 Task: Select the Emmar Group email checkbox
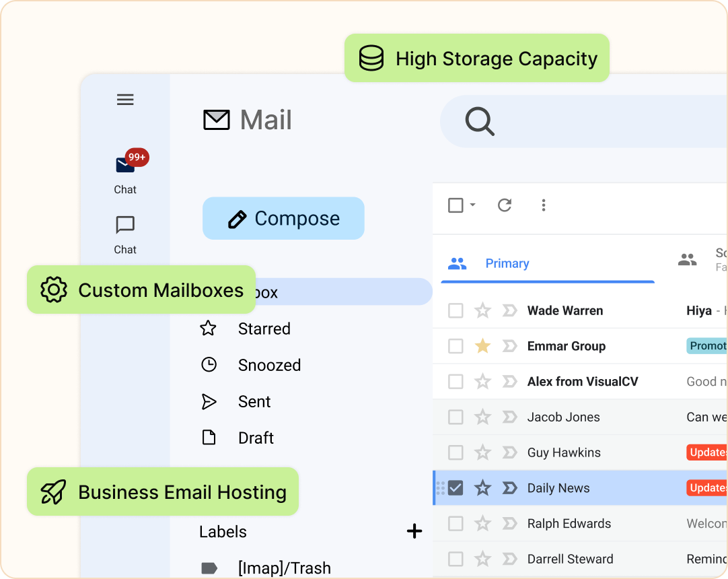point(456,346)
